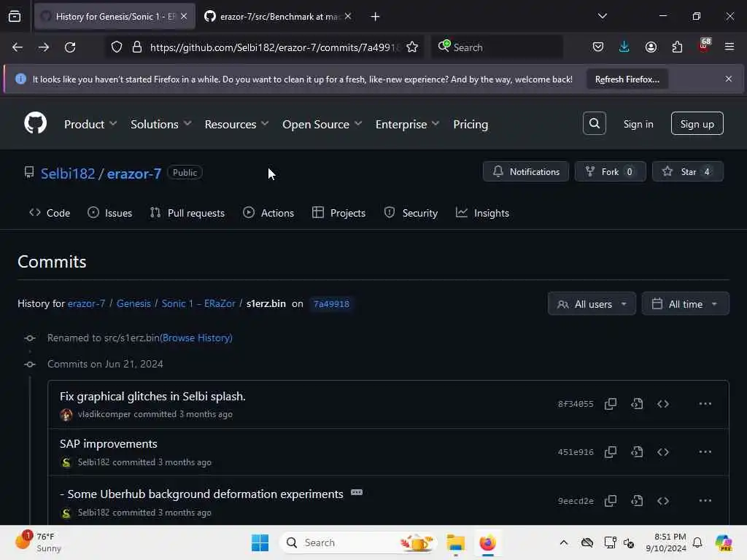Viewport: 747px width, 560px height.
Task: Open Firefox extensions puzzle icon
Action: (677, 47)
